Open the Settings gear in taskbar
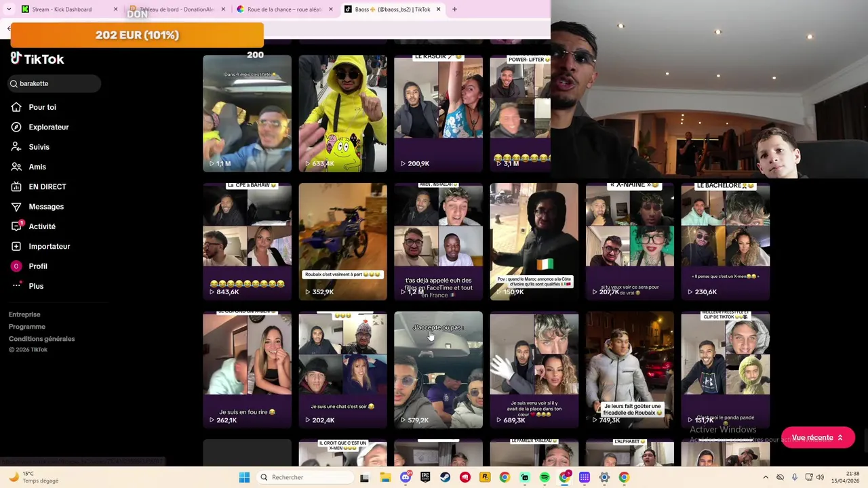Image resolution: width=868 pixels, height=488 pixels. (x=604, y=477)
